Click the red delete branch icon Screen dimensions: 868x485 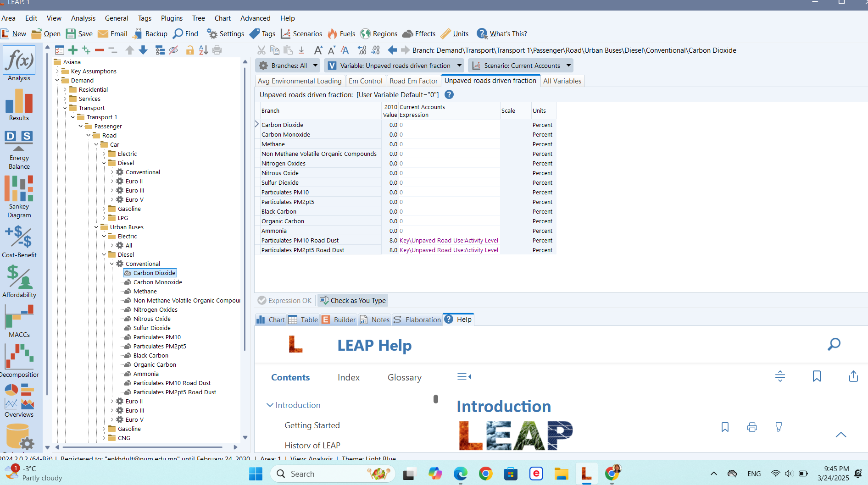pos(100,50)
